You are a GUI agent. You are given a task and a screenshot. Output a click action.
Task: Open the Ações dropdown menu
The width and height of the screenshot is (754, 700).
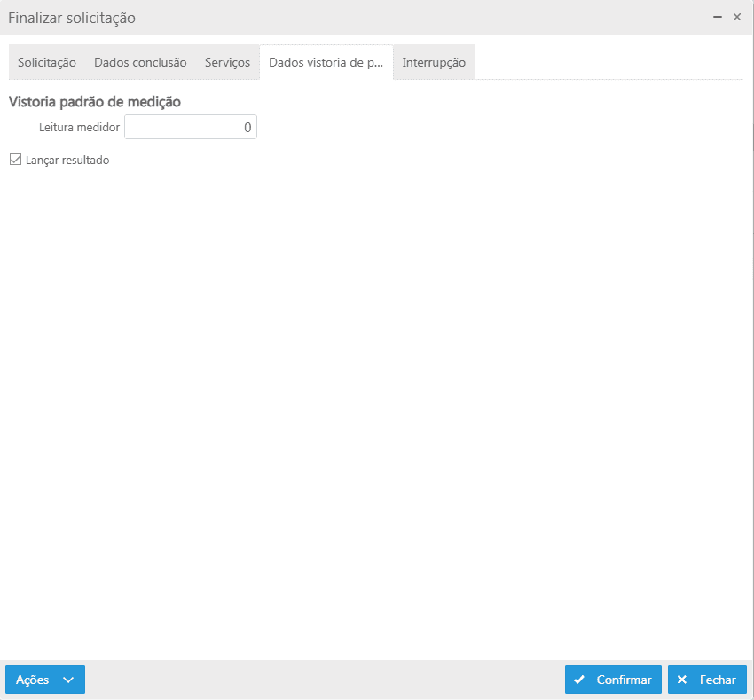33,680
